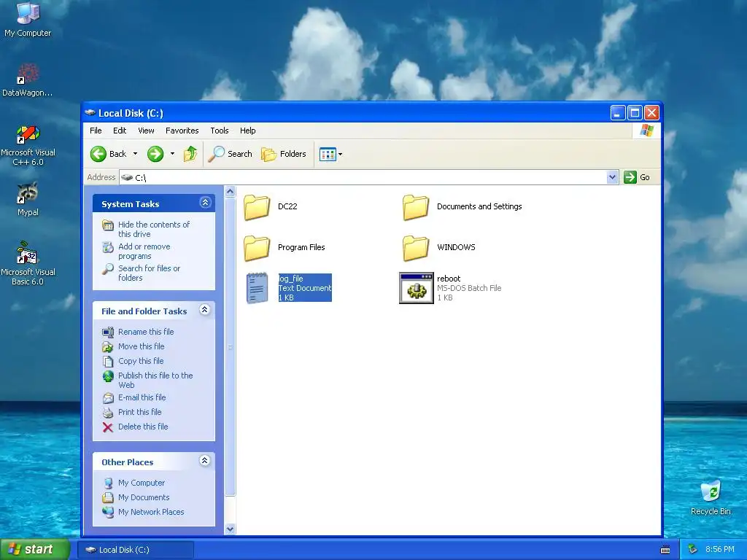Click Rename this file link
This screenshot has height=560, width=747.
coord(146,332)
